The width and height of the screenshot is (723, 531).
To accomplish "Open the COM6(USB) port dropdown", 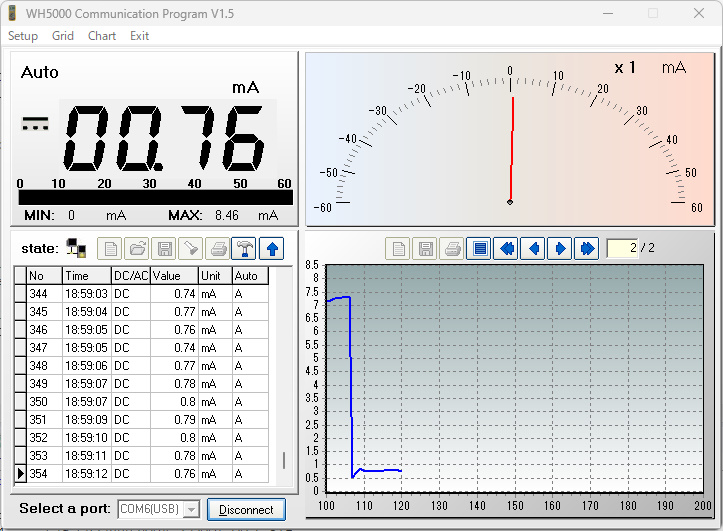I will [190, 510].
